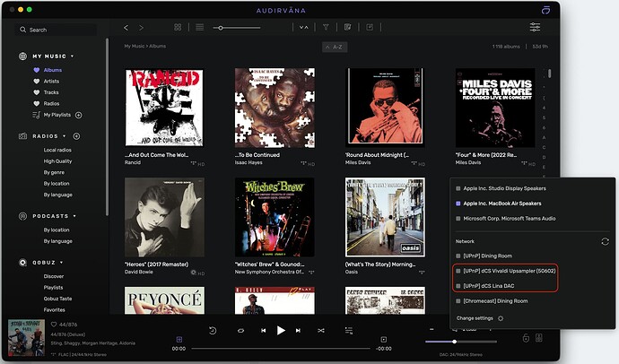
Task: Open the Oasis album cover
Action: point(385,217)
